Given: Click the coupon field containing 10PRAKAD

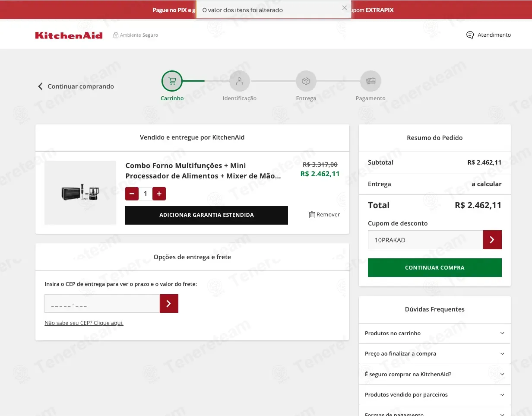Looking at the screenshot, I should (x=425, y=240).
